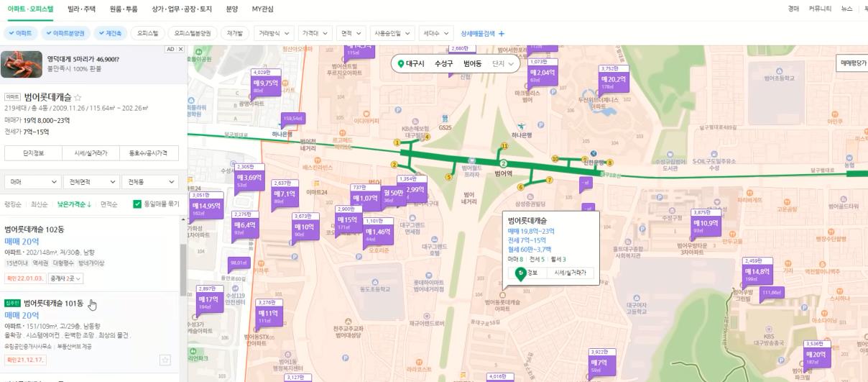
Task: Click the 매 17억 map marker
Action: coord(208,299)
